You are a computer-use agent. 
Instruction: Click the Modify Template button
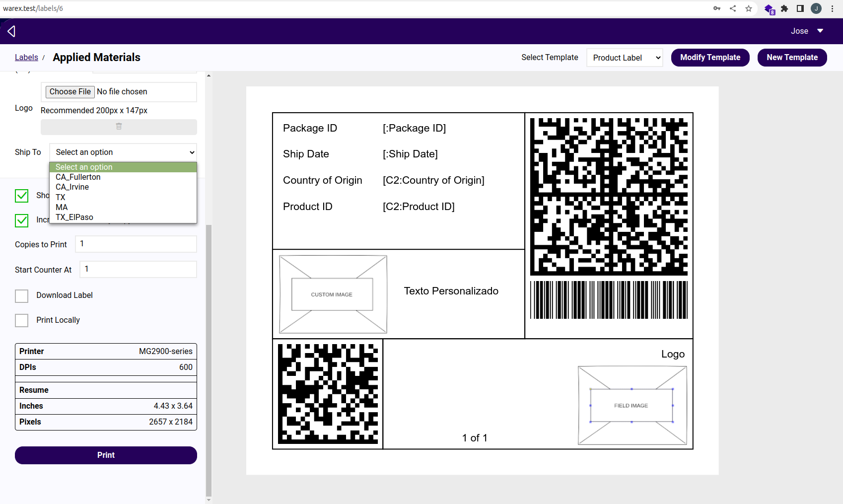click(x=710, y=58)
